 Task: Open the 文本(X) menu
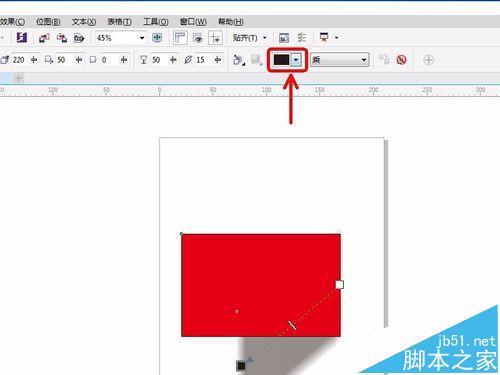coord(84,22)
